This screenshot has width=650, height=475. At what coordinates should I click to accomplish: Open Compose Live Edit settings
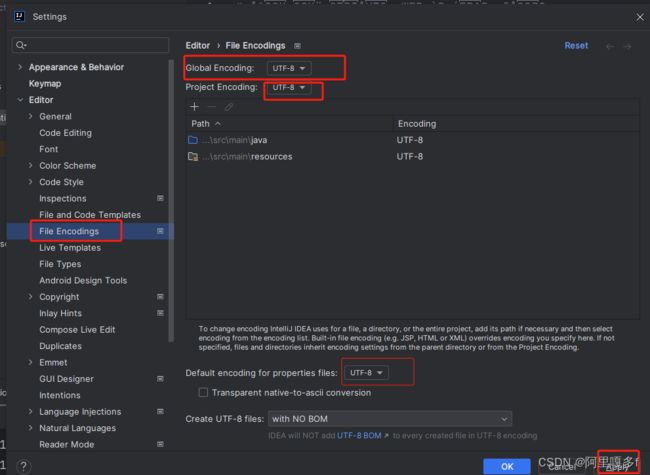coord(77,330)
